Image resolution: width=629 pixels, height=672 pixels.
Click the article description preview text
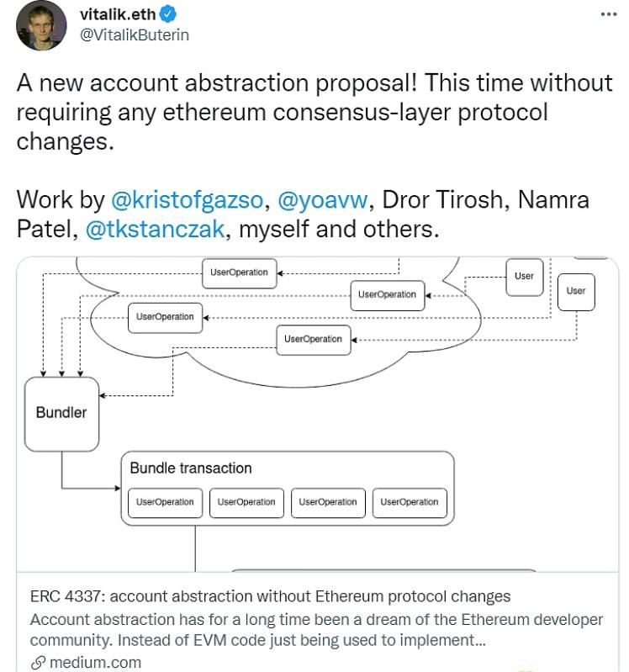[x=316, y=629]
